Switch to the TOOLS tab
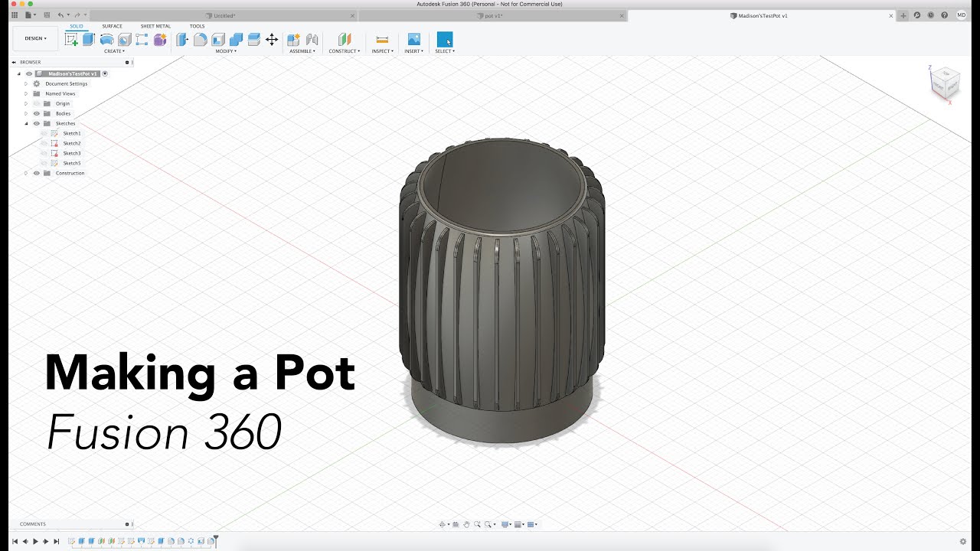980x551 pixels. [197, 26]
